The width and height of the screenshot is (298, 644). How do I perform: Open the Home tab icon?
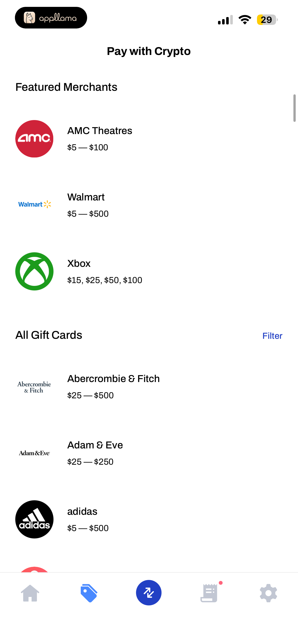[30, 593]
